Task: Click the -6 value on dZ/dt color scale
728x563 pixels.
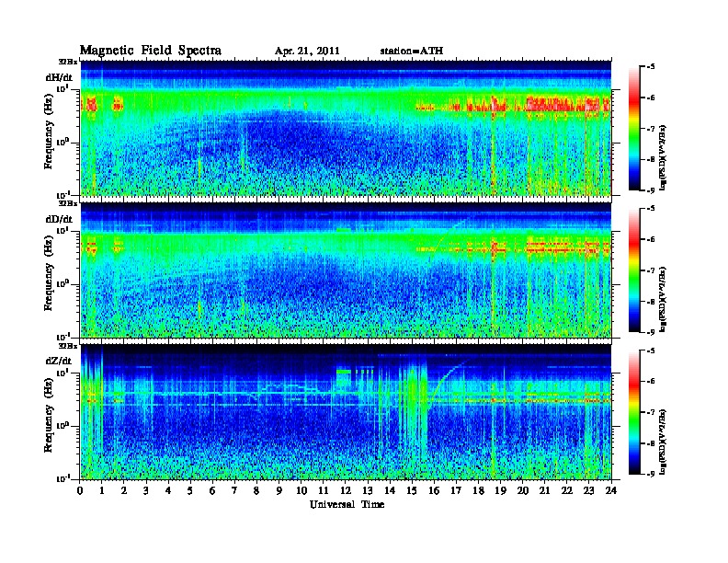Action: 651,381
